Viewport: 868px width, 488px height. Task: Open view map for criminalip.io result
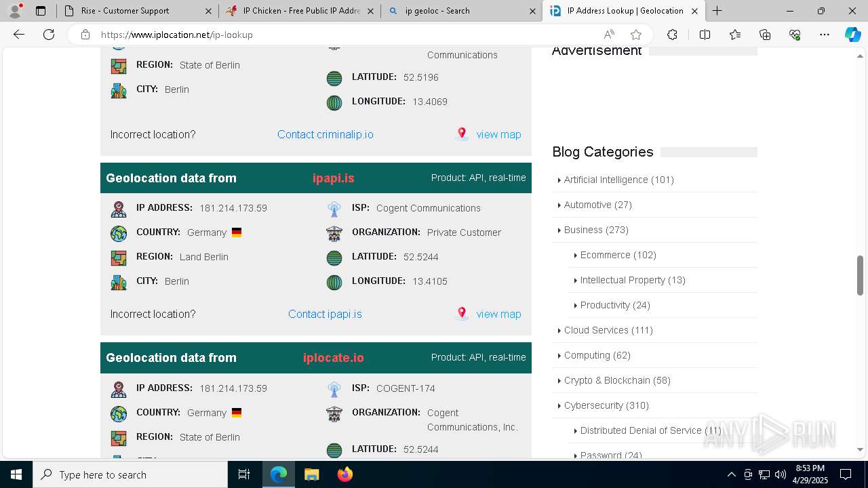point(498,134)
